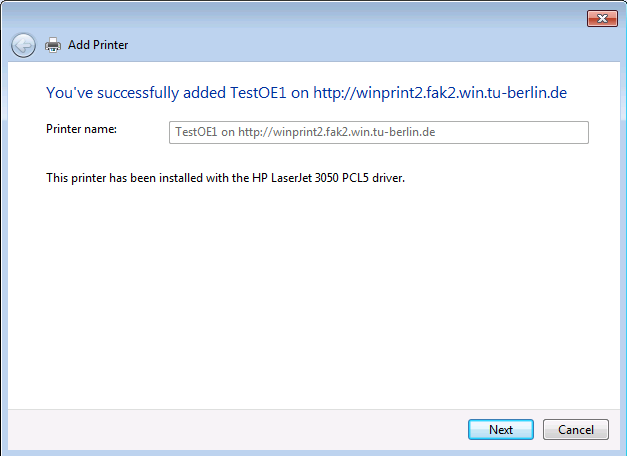Viewport: 627px width, 456px height.
Task: Click the gray footer area left of Next
Action: click(x=230, y=430)
